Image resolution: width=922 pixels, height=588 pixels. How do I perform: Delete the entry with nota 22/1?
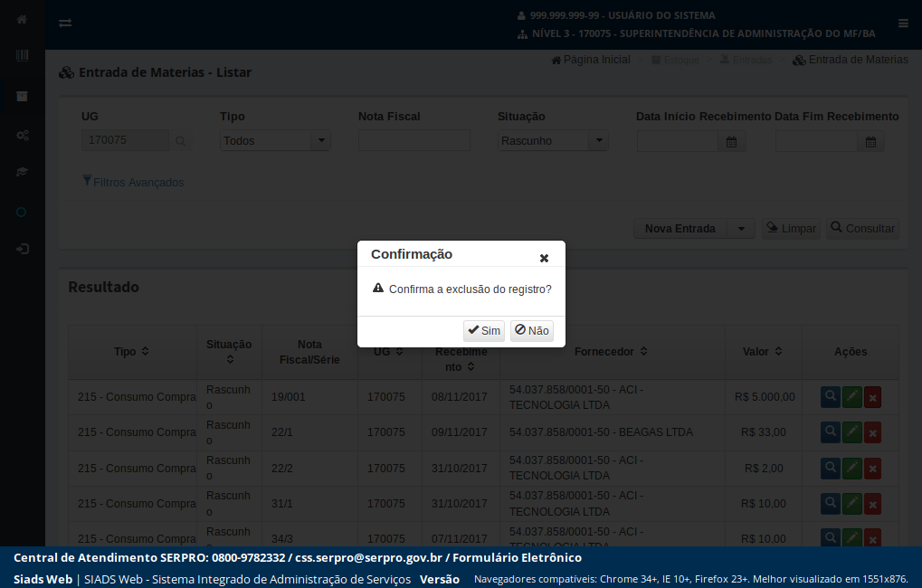(x=872, y=433)
